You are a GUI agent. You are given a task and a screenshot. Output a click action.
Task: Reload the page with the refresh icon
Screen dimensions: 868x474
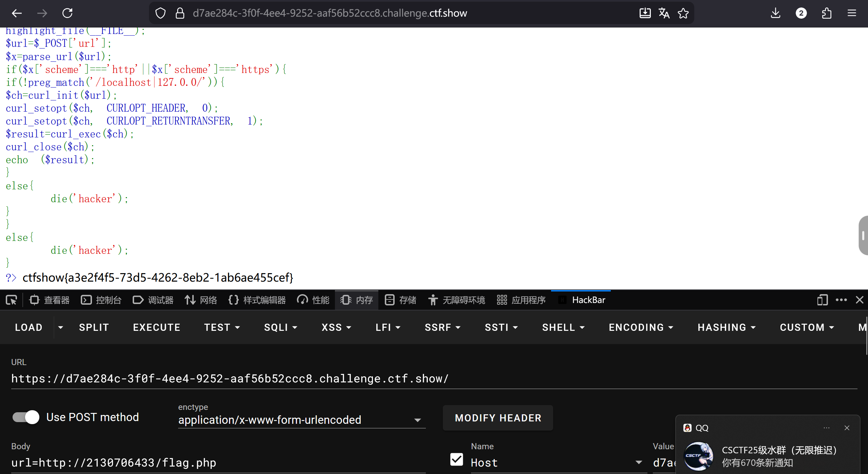tap(68, 13)
